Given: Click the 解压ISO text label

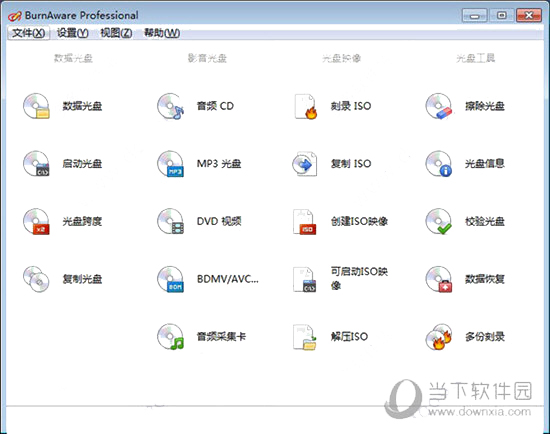Looking at the screenshot, I should 349,336.
